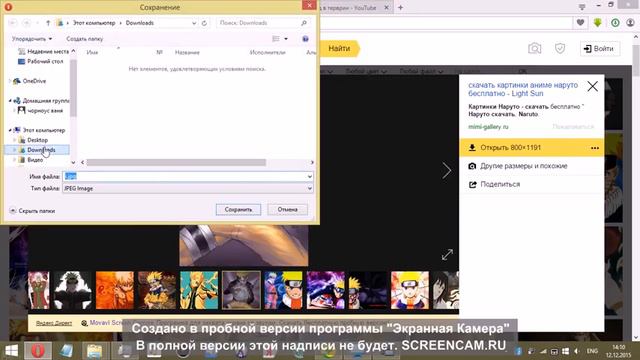This screenshot has height=360, width=640.
Task: Click the Opera icon in the taskbar
Action: click(x=38, y=351)
